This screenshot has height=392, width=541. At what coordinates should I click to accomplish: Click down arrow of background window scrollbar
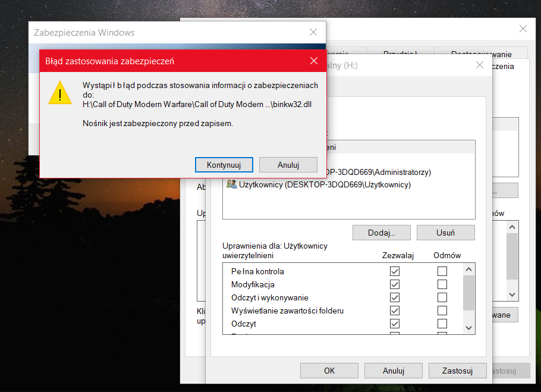[512, 294]
